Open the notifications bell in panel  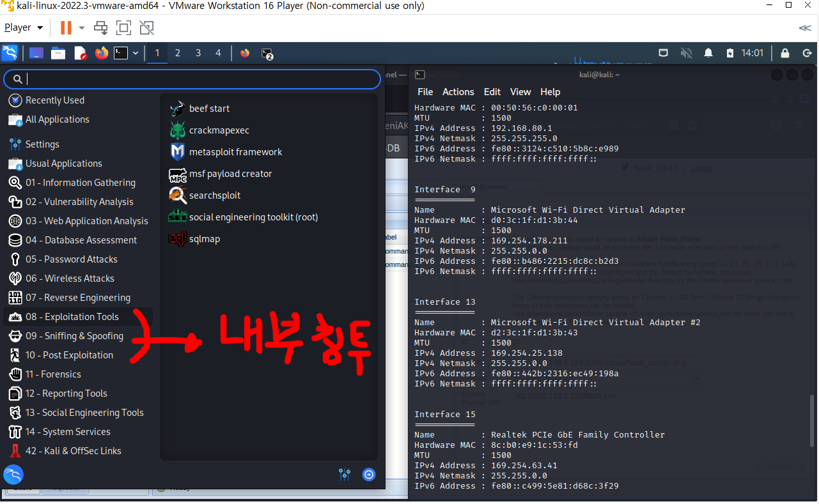pyautogui.click(x=708, y=53)
